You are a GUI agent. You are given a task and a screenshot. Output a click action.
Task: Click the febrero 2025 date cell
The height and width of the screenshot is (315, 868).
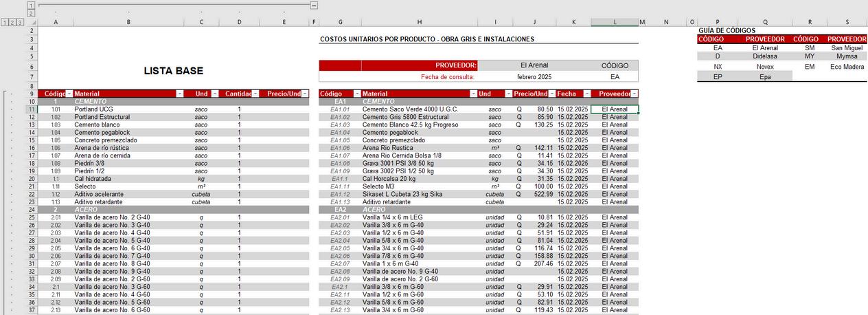click(534, 77)
